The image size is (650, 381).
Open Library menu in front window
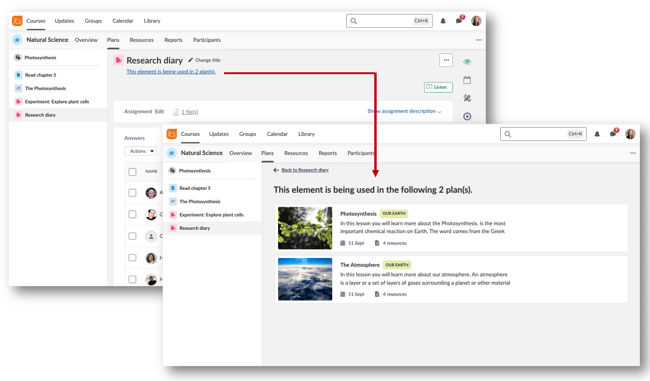[x=306, y=134]
